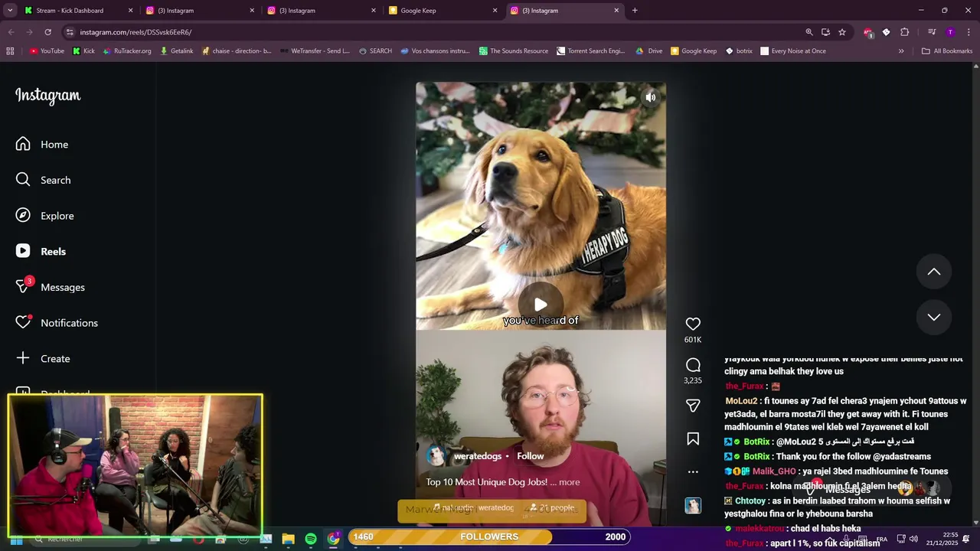Viewport: 980px width, 551px height.
Task: Open the Search magnifier in Instagram sidebar
Action: [23, 180]
